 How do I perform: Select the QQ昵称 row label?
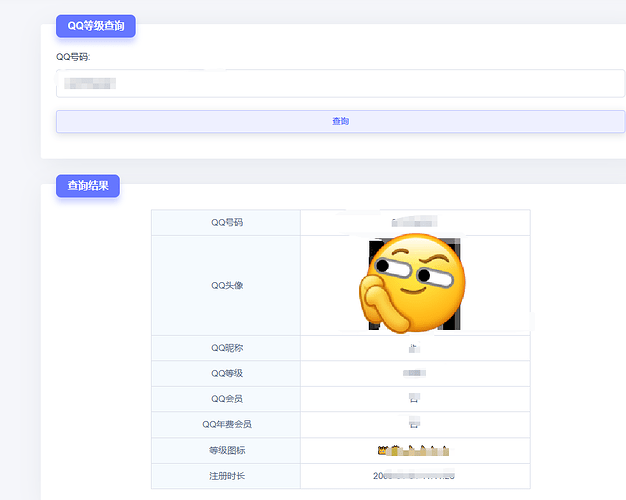coord(226,348)
